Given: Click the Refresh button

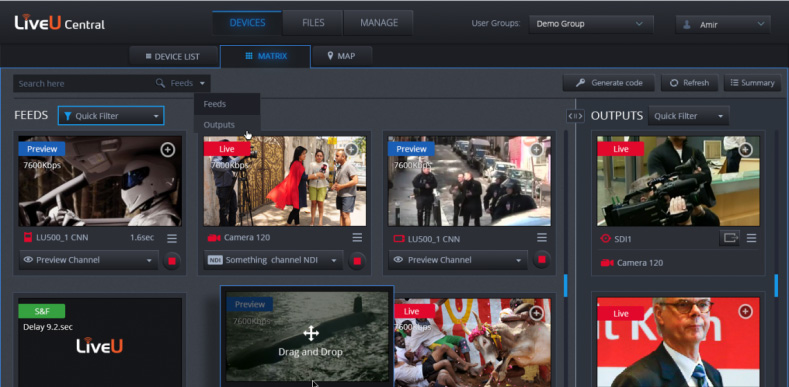Looking at the screenshot, I should point(689,83).
